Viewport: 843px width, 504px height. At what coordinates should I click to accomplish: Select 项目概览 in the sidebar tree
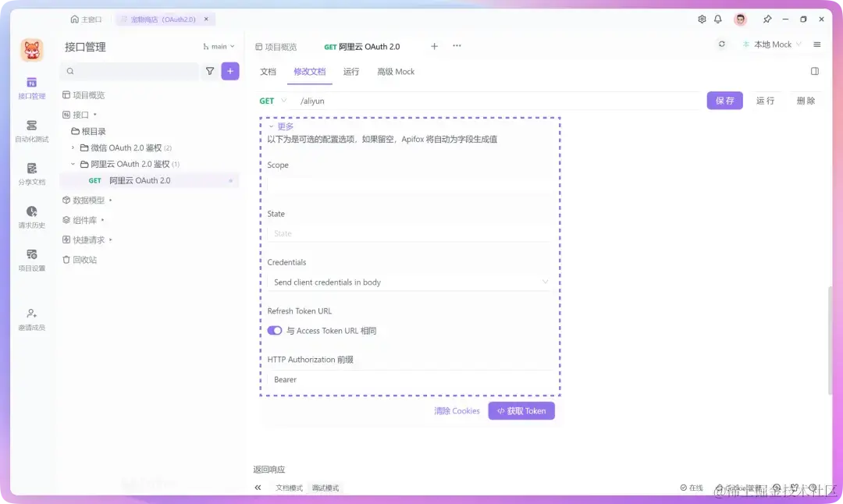(84, 95)
